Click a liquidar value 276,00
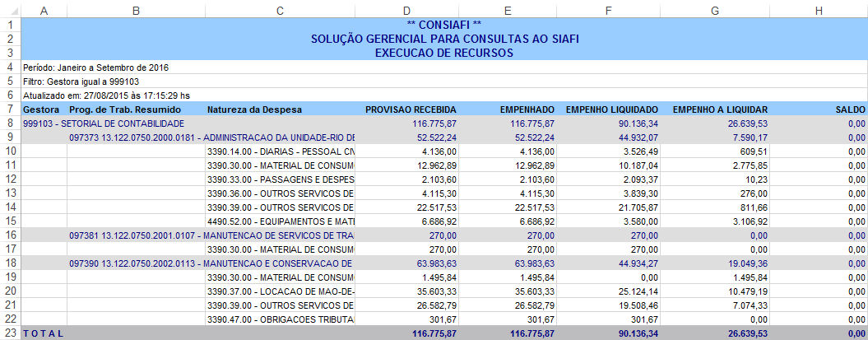 point(715,193)
